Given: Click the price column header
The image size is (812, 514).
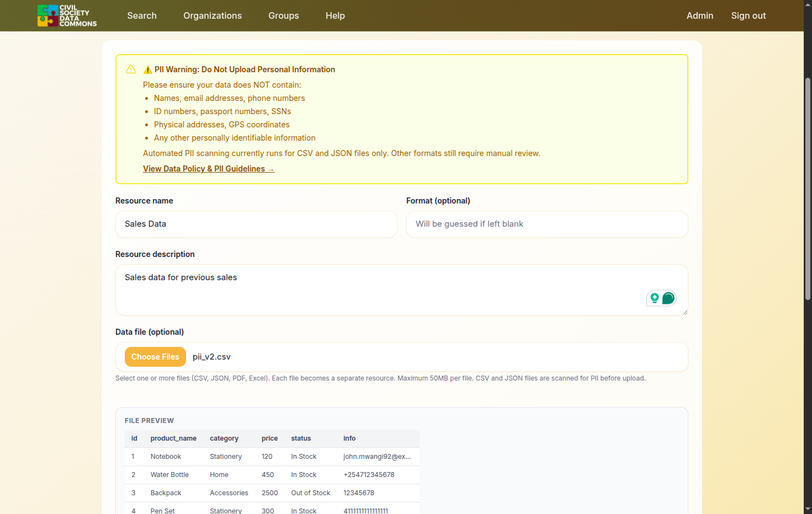Looking at the screenshot, I should tap(269, 438).
